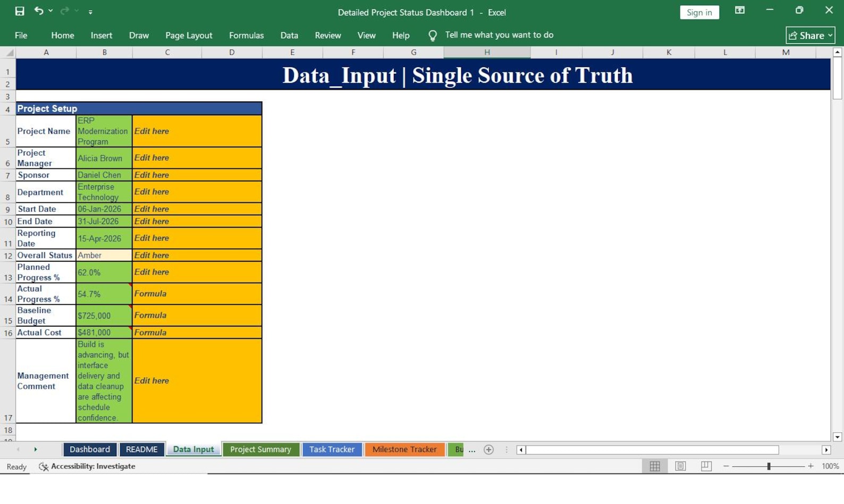Select column H header
The width and height of the screenshot is (844, 504).
point(487,52)
